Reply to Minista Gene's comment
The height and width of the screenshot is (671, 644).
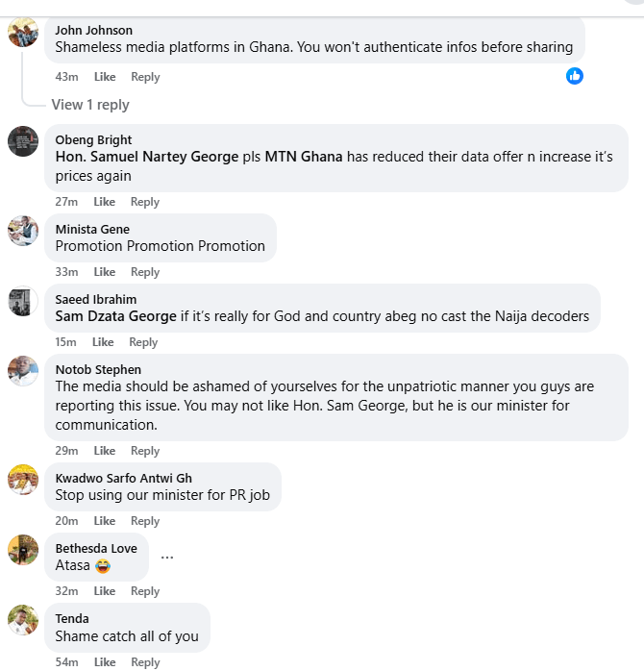(145, 272)
